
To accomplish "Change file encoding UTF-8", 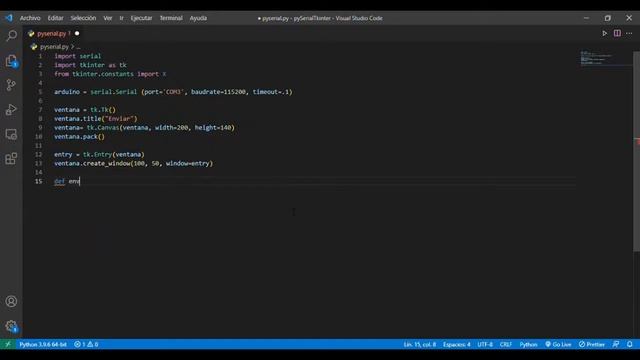I will pyautogui.click(x=485, y=344).
